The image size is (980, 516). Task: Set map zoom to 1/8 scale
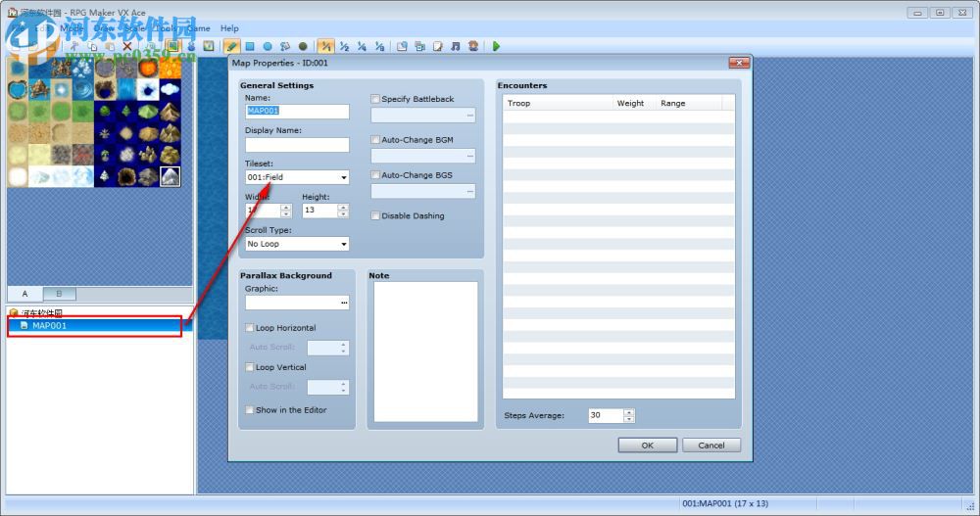pos(379,46)
